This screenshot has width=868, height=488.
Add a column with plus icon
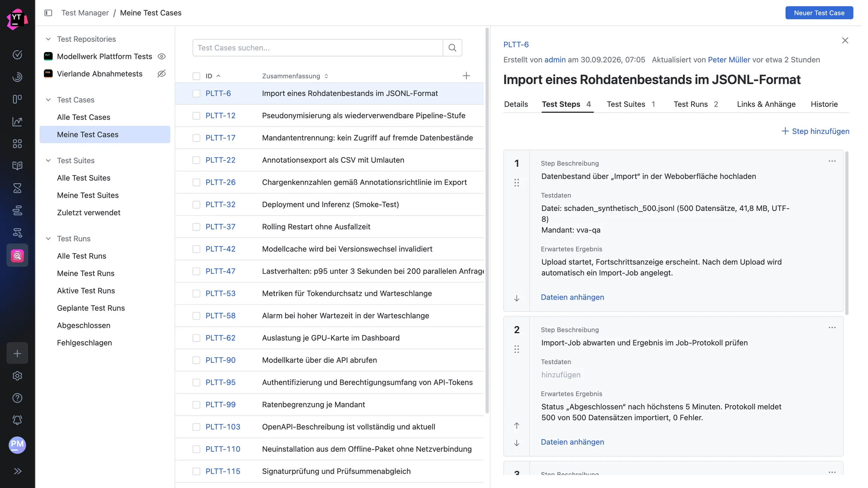(x=466, y=76)
